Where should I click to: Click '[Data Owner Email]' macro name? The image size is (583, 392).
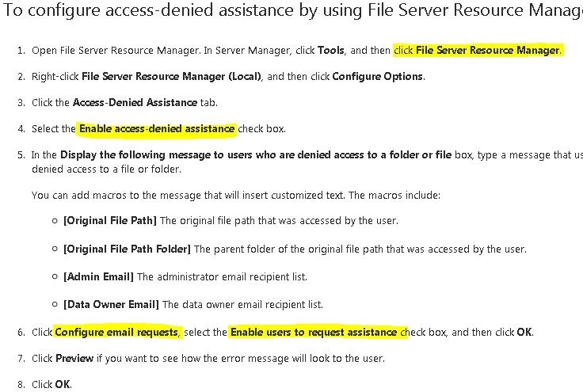click(111, 305)
